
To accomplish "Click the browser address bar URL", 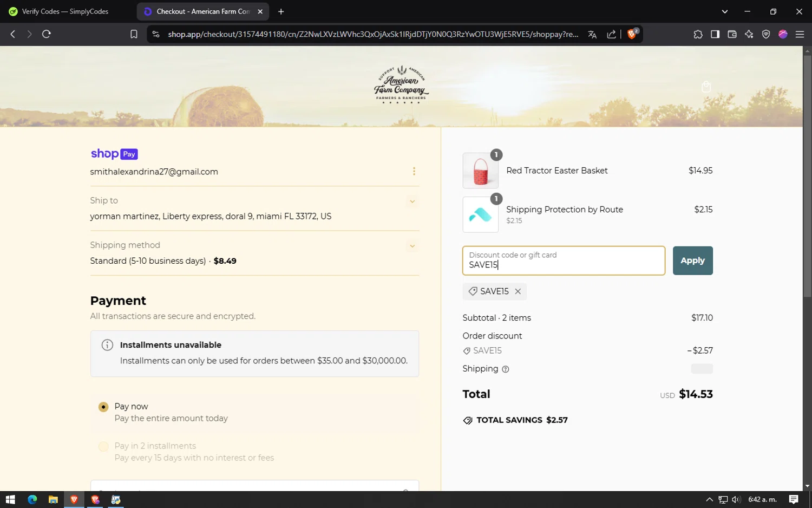I will tap(372, 34).
